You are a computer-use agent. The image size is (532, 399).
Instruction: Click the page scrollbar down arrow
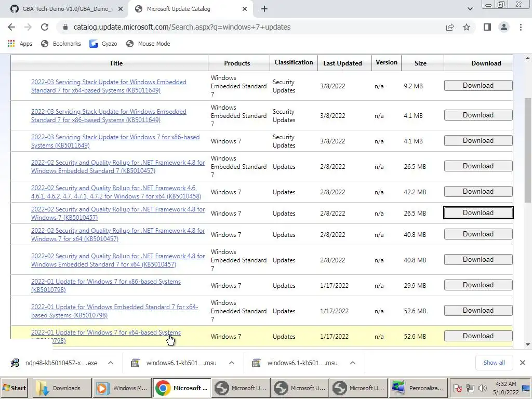click(x=528, y=345)
